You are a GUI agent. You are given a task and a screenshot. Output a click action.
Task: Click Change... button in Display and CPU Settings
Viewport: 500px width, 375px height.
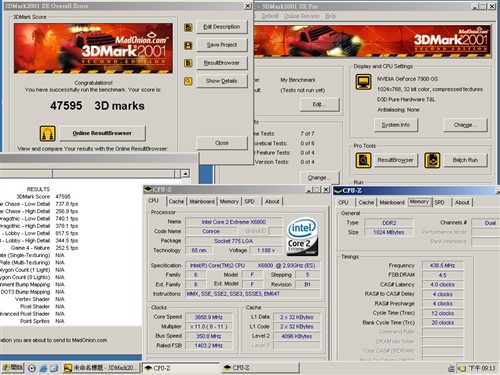point(465,125)
